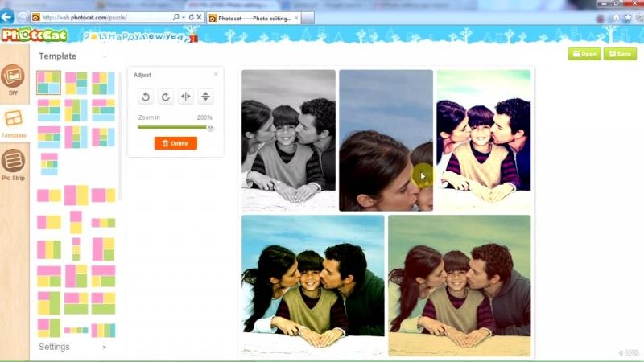Switch to Photocat Photo editing browser tab
This screenshot has width=644, height=362.
pos(251,18)
